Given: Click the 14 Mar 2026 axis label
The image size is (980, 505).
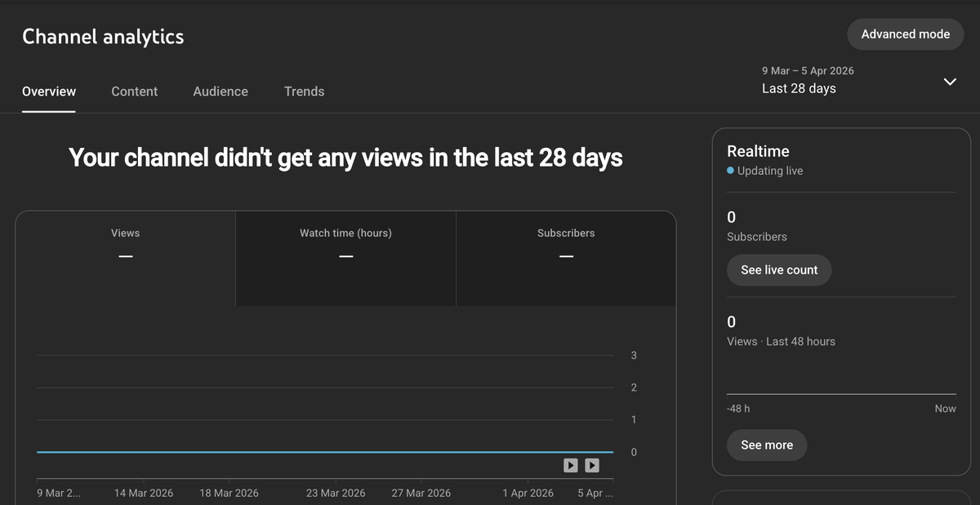Looking at the screenshot, I should coord(144,493).
